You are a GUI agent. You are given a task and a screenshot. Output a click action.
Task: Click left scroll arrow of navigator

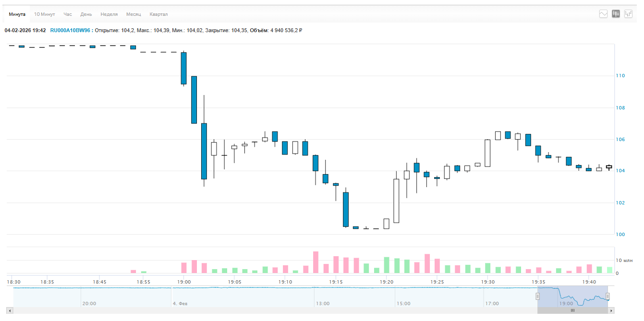point(10,311)
